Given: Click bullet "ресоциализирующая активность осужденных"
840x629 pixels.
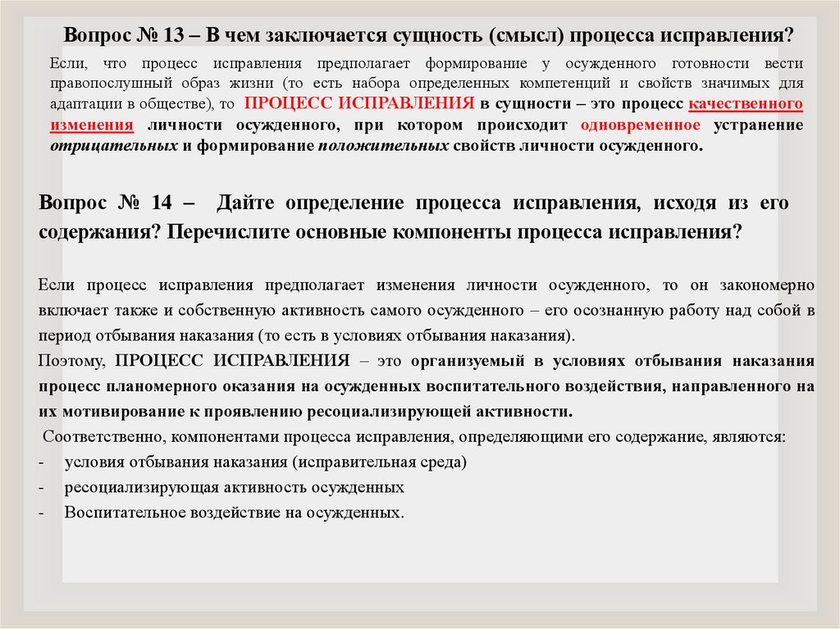Looking at the screenshot, I should pos(234,487).
